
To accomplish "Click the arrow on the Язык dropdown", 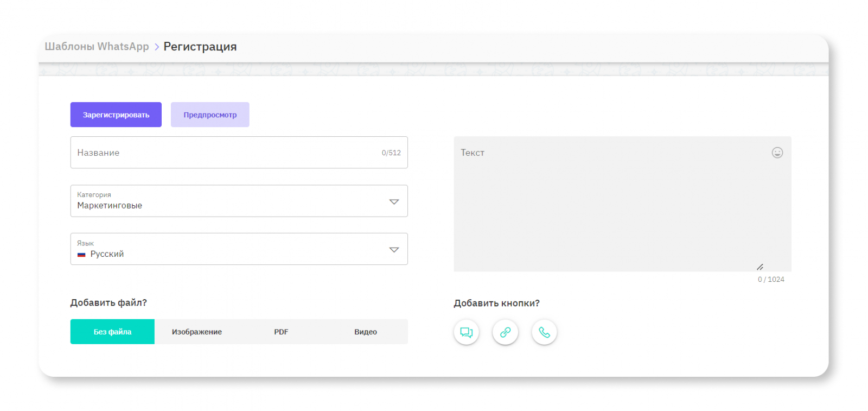I will tap(394, 250).
